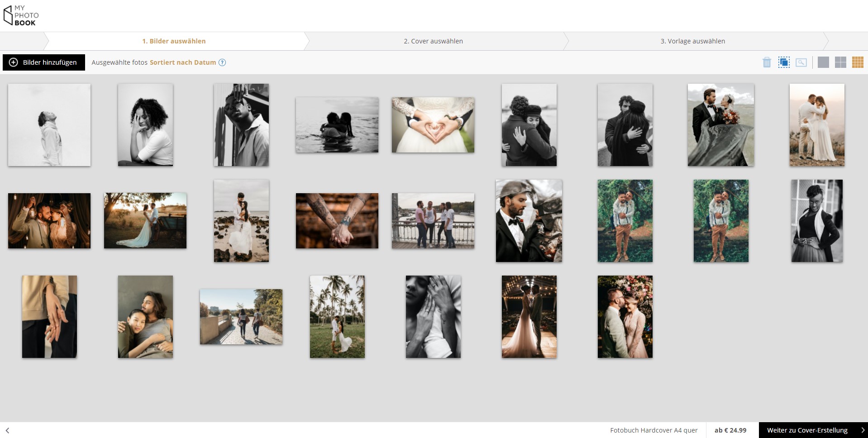This screenshot has height=438, width=868.
Task: Select warm-toned couple holding lantern photo
Action: (x=49, y=221)
